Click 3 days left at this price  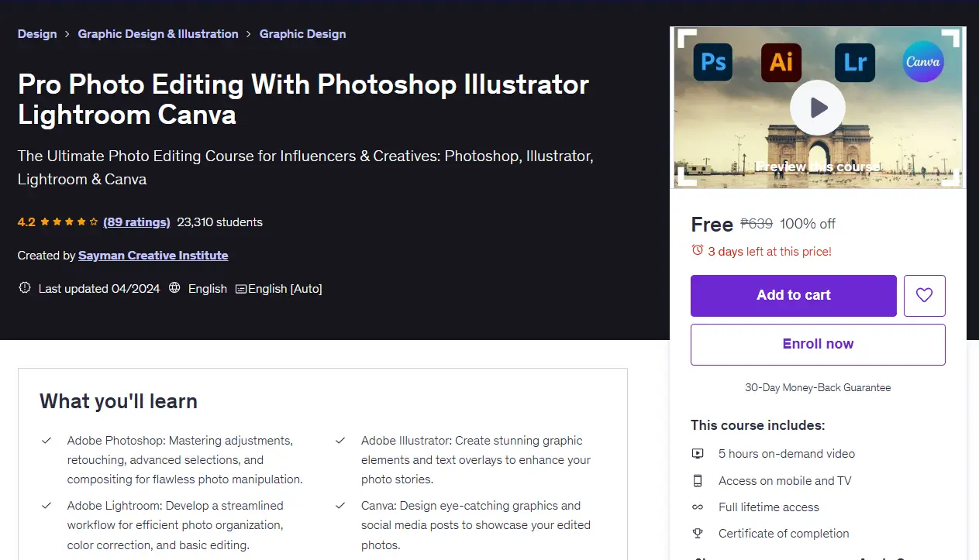tap(770, 251)
